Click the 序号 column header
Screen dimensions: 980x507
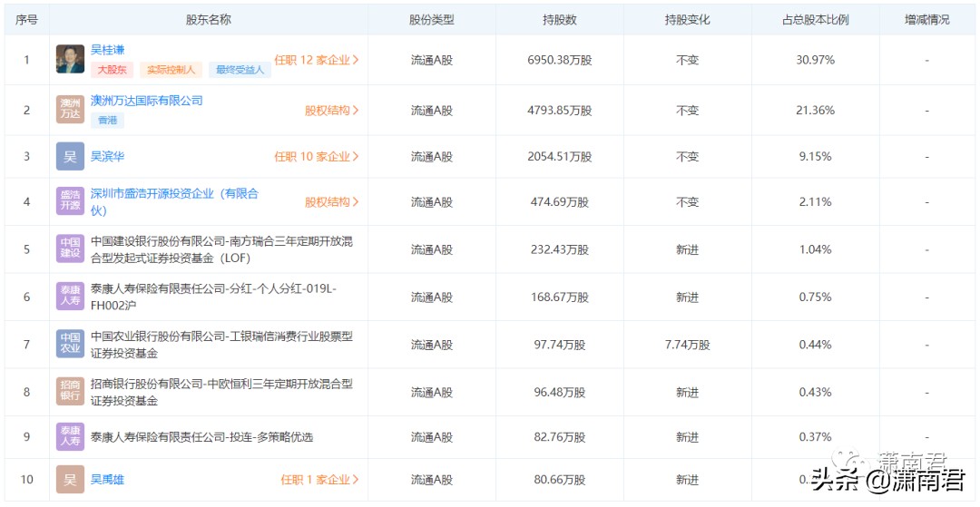point(26,20)
